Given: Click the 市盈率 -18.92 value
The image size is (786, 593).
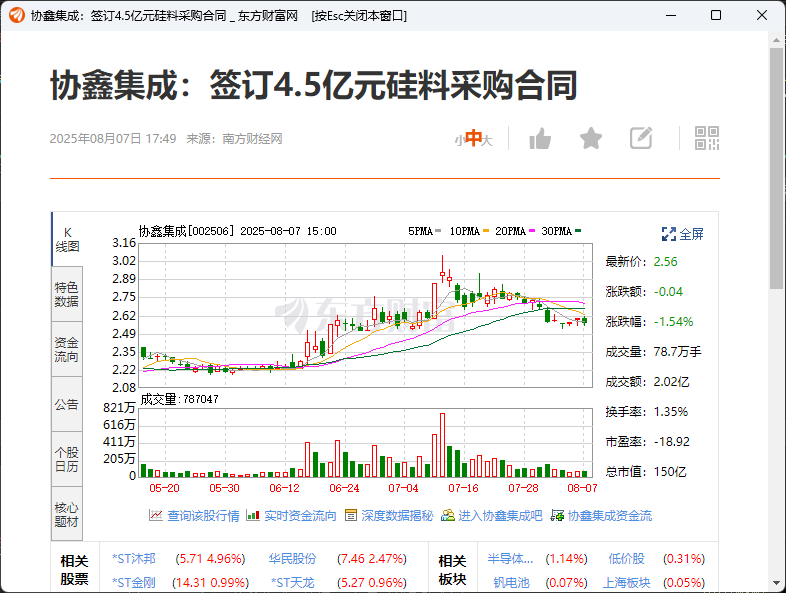Looking at the screenshot, I should pos(672,442).
